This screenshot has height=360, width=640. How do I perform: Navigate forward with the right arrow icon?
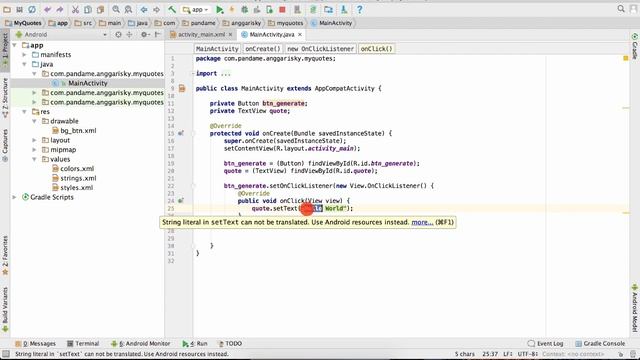[156, 9]
